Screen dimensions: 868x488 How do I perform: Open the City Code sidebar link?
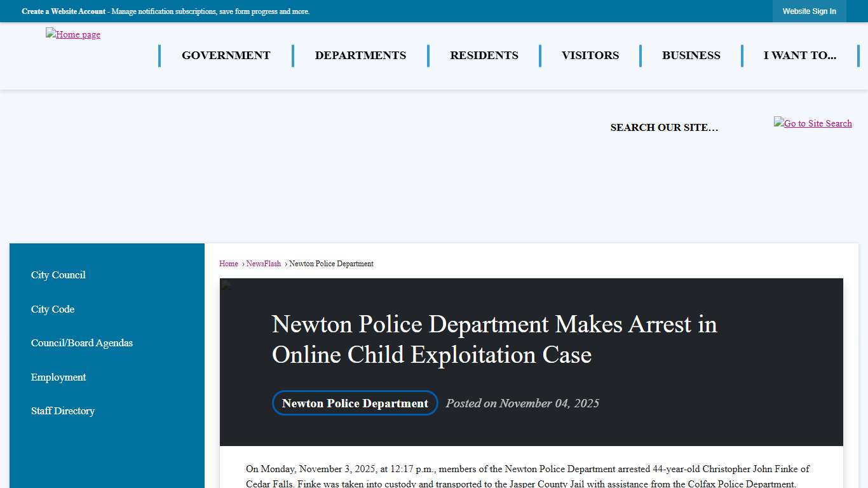[x=53, y=309]
